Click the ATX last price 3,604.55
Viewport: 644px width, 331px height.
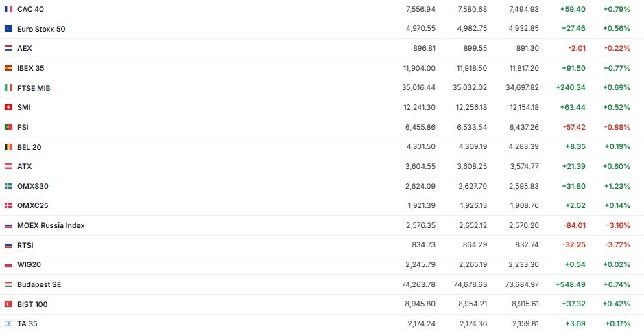click(420, 166)
